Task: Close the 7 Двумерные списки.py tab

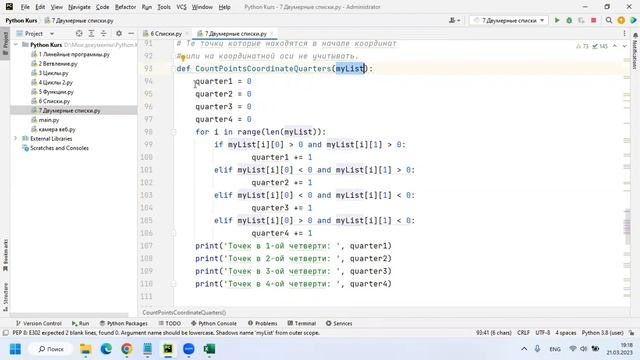Action: pos(271,33)
